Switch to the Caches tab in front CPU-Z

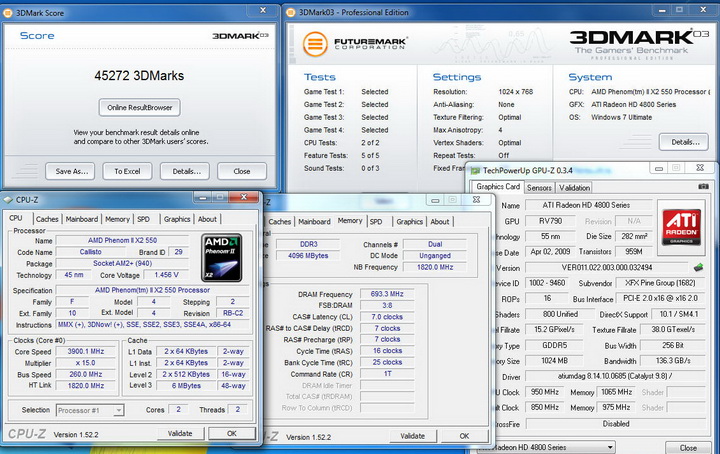pyautogui.click(x=47, y=219)
